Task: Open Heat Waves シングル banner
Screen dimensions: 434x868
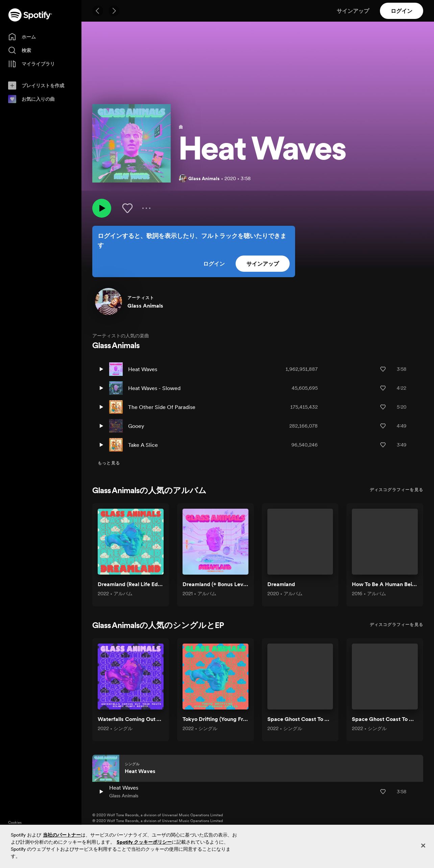Action: [x=258, y=768]
